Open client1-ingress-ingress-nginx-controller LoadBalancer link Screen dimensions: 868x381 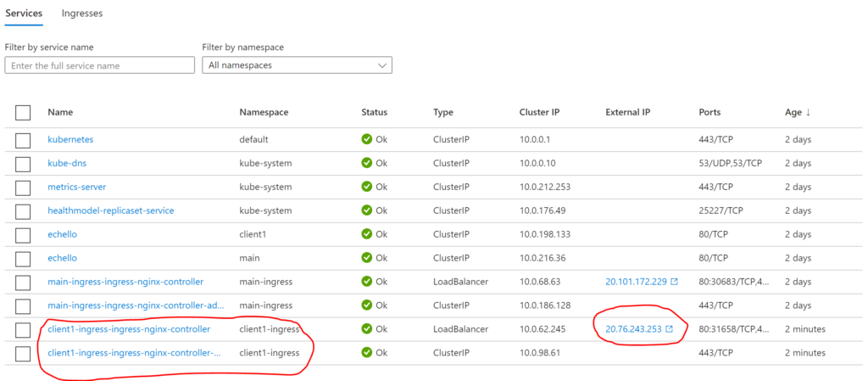(129, 329)
